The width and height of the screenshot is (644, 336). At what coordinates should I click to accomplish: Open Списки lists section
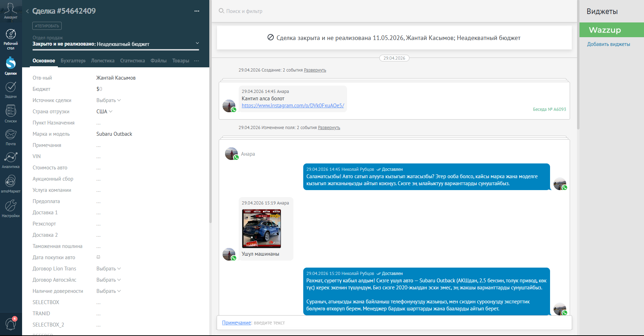coord(11,114)
